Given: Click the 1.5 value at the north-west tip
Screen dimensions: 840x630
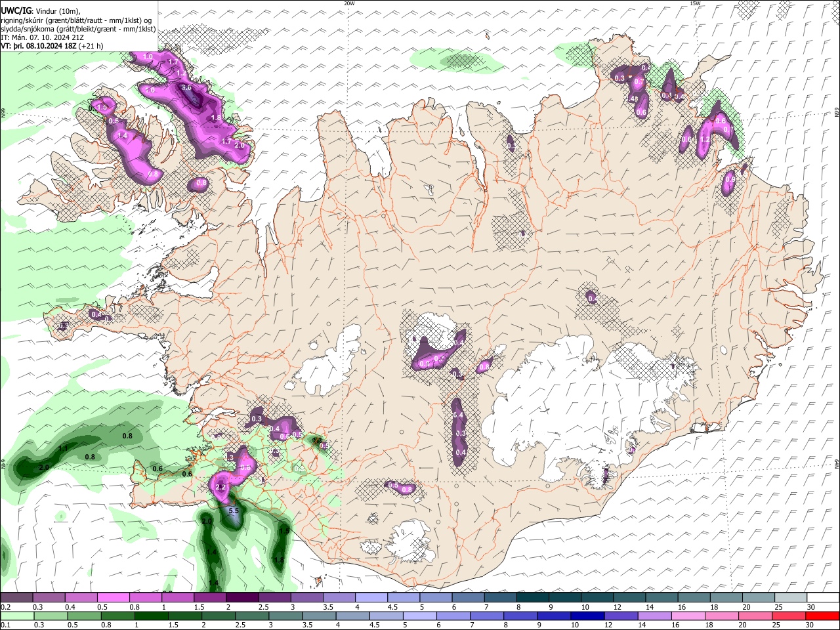Looking at the screenshot, I should click(x=101, y=106).
